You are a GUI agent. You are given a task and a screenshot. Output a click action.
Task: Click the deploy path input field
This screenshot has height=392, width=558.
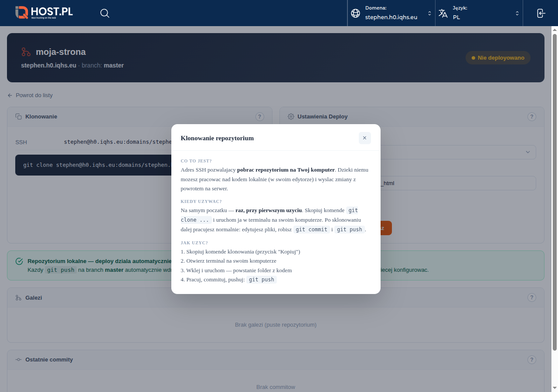coord(458,183)
